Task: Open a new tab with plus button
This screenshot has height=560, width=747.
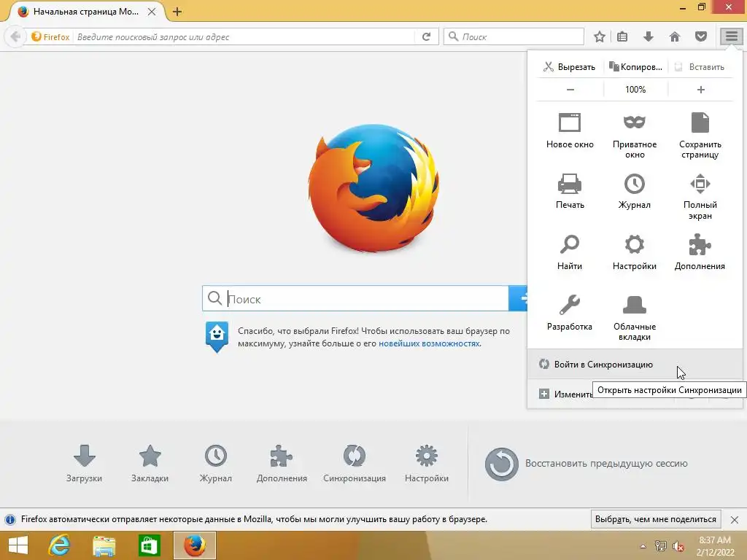Action: click(x=177, y=12)
